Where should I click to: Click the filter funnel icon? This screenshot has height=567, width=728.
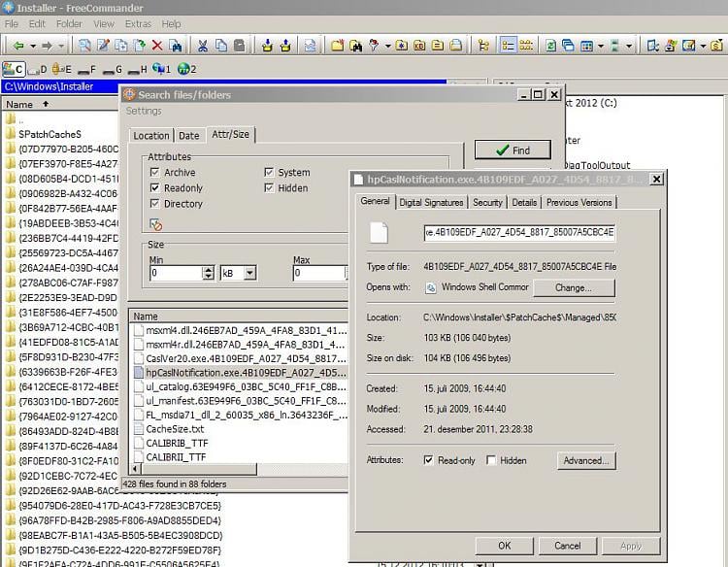point(374,46)
